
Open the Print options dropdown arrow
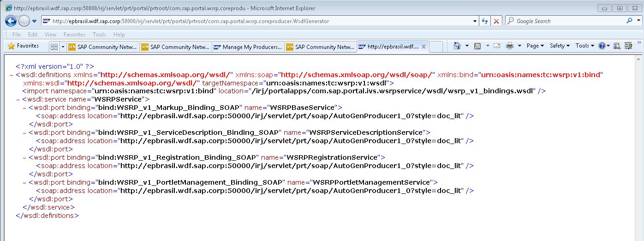(x=519, y=46)
